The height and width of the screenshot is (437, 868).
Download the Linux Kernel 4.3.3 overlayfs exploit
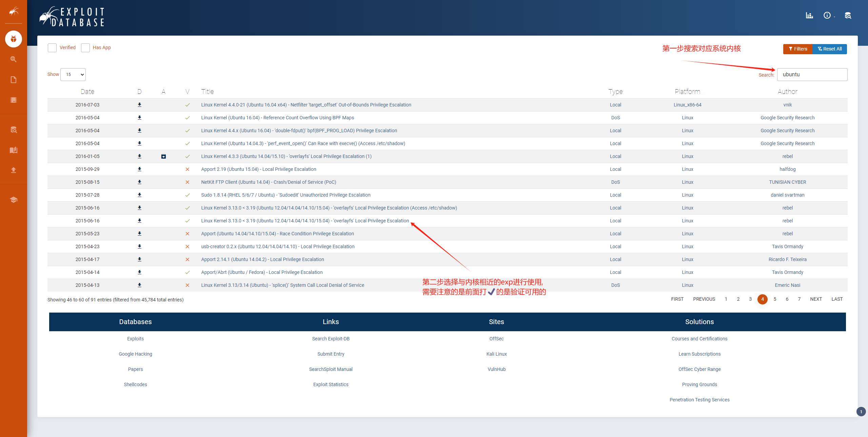[139, 156]
